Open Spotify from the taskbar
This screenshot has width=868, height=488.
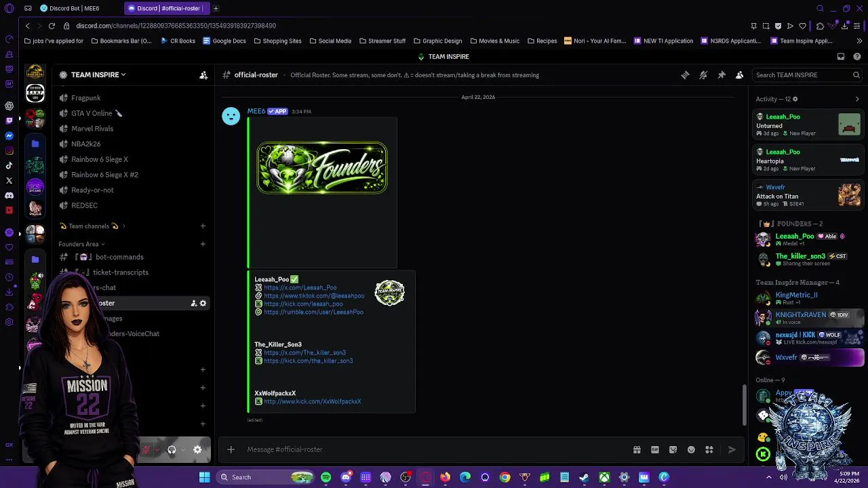[326, 477]
